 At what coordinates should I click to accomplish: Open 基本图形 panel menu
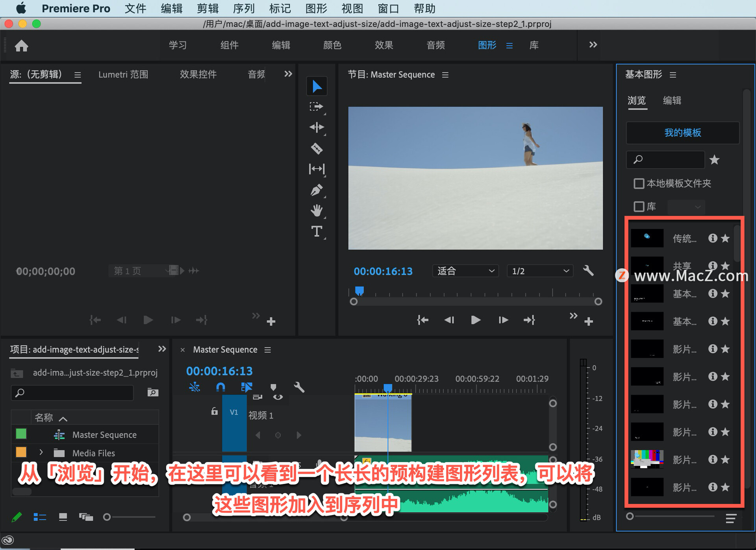coord(673,75)
